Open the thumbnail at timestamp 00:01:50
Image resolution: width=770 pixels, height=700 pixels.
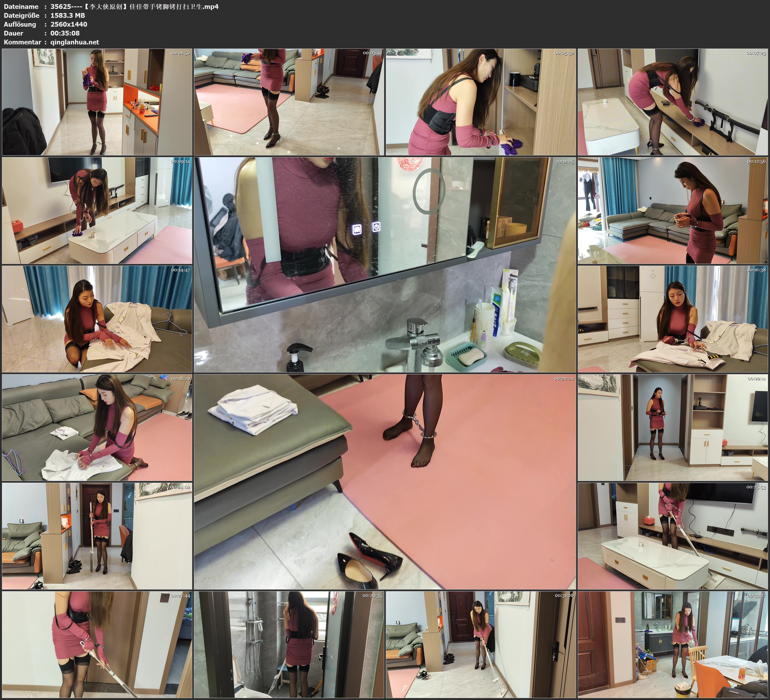tap(97, 102)
